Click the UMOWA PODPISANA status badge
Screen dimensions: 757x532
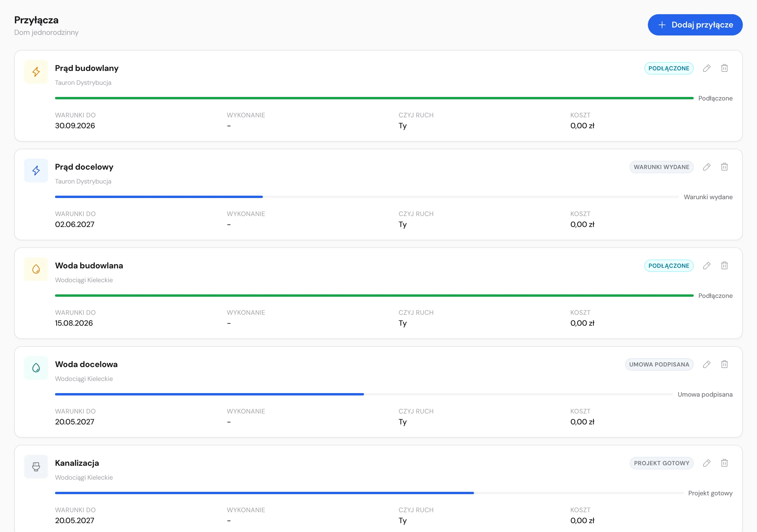(x=659, y=364)
